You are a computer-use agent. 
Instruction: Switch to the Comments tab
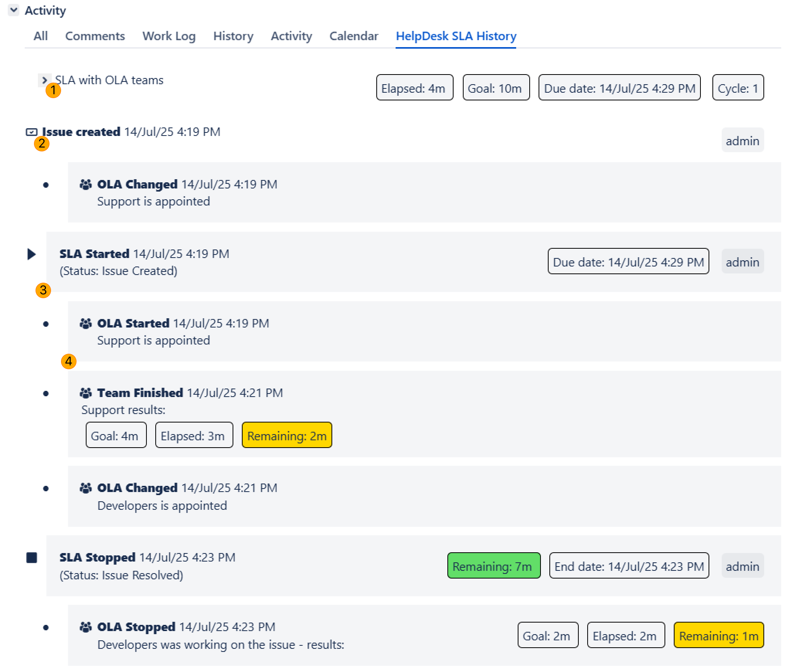[x=95, y=36]
